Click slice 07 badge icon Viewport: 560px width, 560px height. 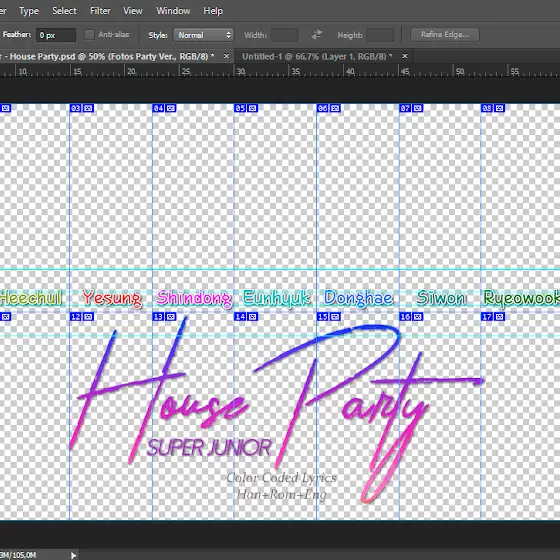pyautogui.click(x=418, y=108)
